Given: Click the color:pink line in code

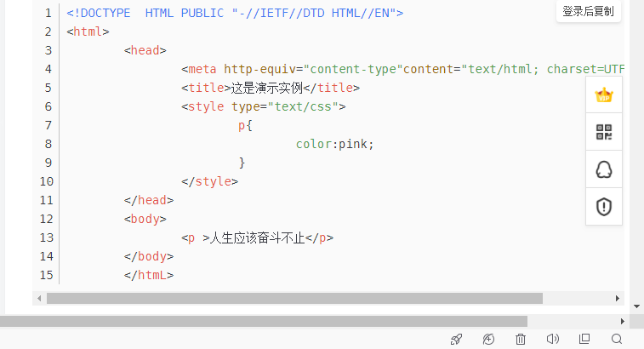Looking at the screenshot, I should (x=334, y=144).
